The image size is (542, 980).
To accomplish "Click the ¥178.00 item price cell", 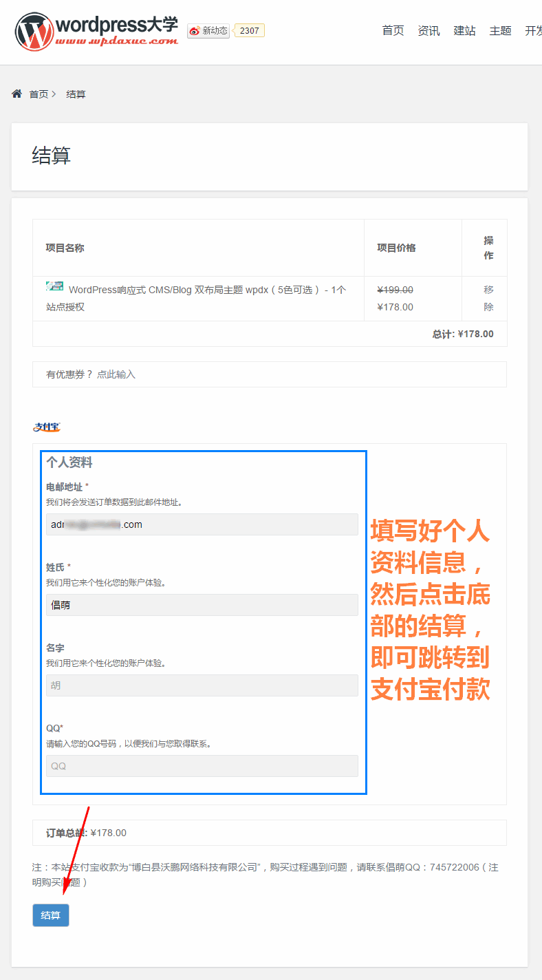I will coord(395,307).
